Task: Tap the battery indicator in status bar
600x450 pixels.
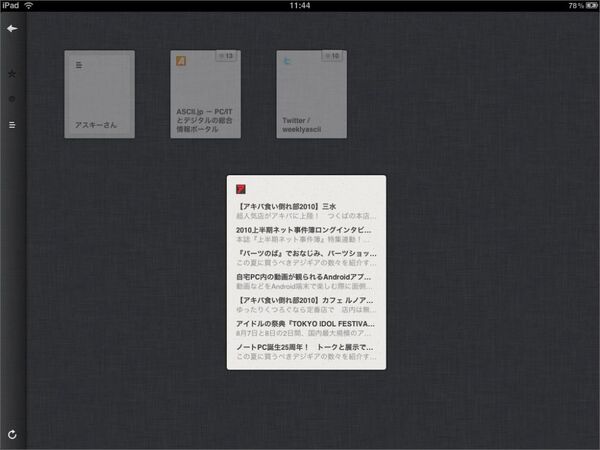Action: (x=591, y=5)
